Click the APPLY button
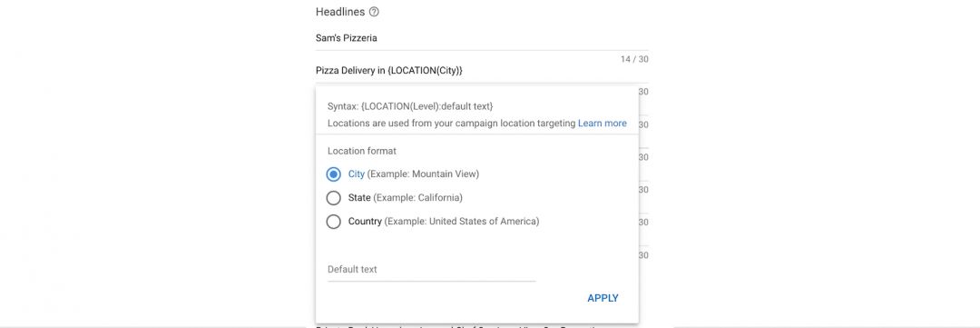 [x=603, y=298]
